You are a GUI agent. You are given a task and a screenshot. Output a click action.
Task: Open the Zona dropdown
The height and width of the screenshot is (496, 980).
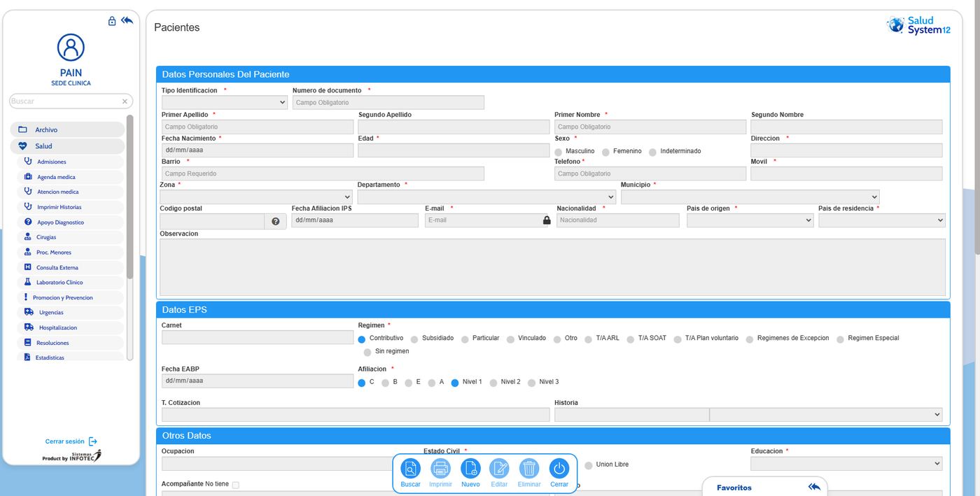click(x=256, y=197)
